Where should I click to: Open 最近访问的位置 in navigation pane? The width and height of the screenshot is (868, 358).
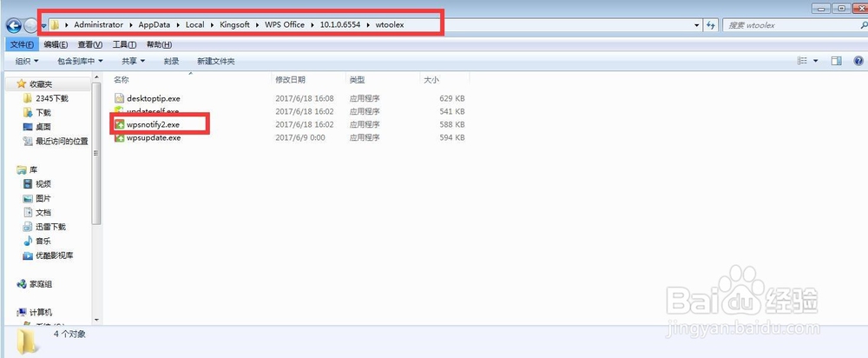[62, 142]
